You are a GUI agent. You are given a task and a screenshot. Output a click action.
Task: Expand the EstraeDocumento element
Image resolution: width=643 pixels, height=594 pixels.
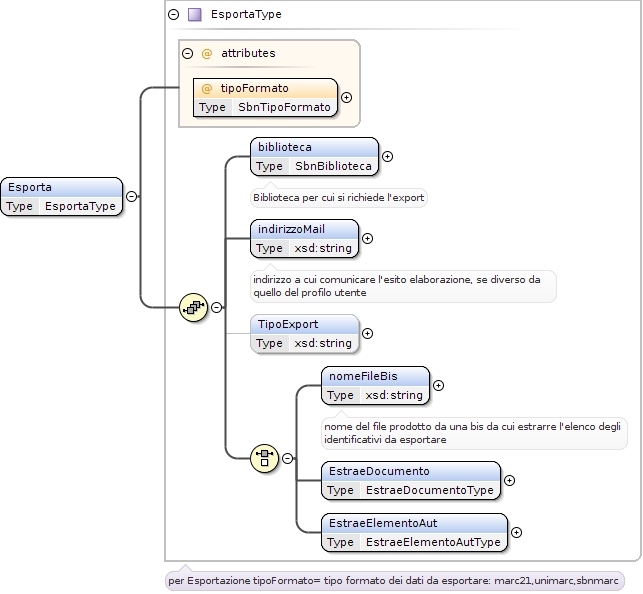[x=509, y=480]
